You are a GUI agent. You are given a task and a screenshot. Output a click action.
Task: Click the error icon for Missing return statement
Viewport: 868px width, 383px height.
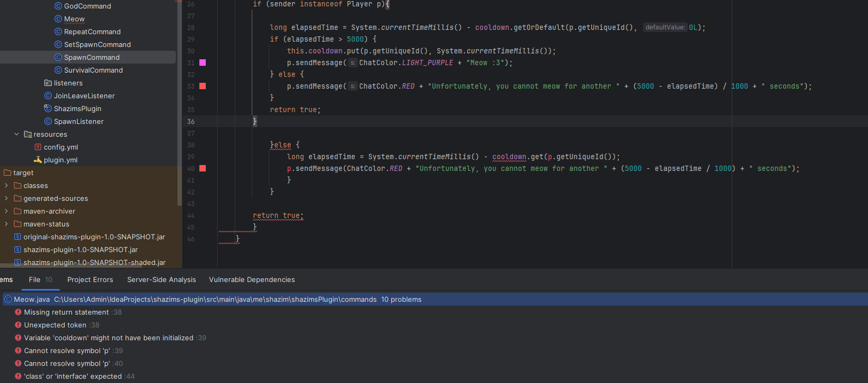pyautogui.click(x=18, y=312)
